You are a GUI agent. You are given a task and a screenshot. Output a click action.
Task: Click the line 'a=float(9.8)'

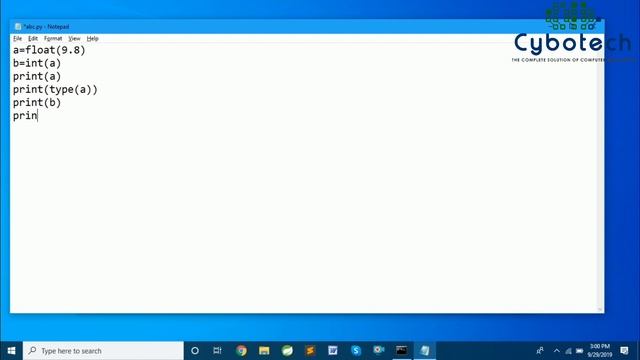49,50
